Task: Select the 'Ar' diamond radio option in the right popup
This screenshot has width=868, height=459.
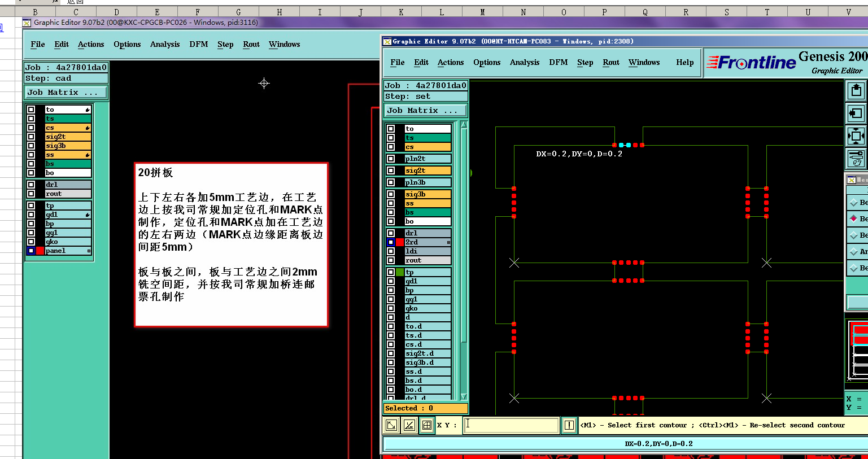Action: 854,251
